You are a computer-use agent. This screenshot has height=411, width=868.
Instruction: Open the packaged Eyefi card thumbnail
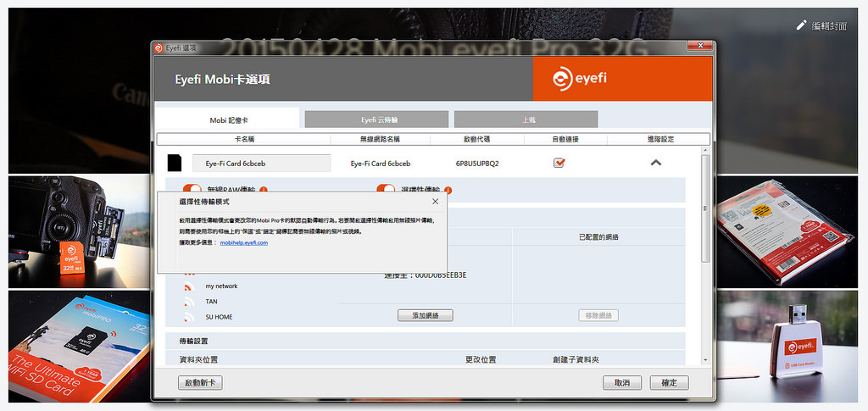(x=787, y=232)
